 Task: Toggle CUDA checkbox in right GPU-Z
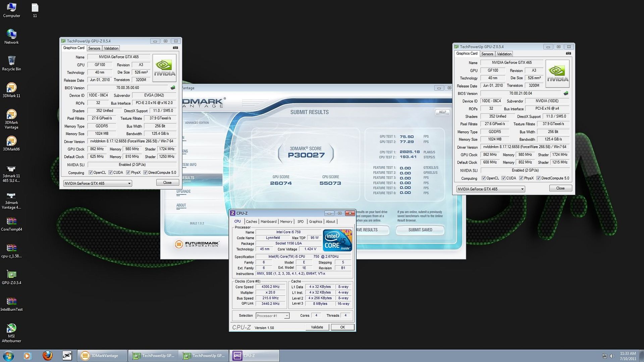coord(503,178)
